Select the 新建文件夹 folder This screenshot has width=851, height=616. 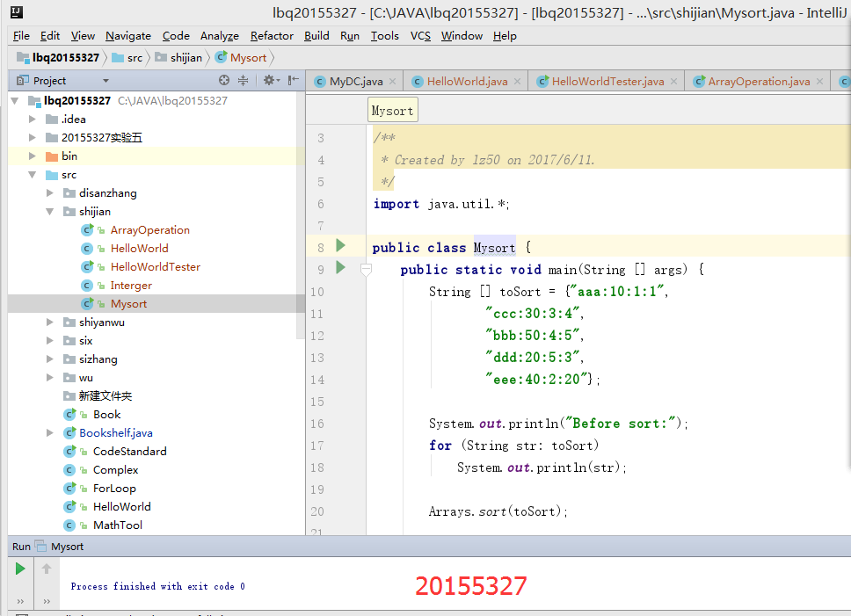click(x=105, y=395)
